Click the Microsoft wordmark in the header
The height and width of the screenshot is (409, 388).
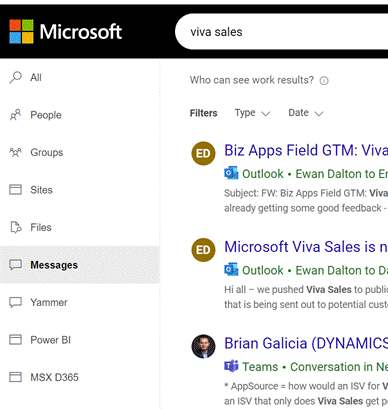coord(81,32)
